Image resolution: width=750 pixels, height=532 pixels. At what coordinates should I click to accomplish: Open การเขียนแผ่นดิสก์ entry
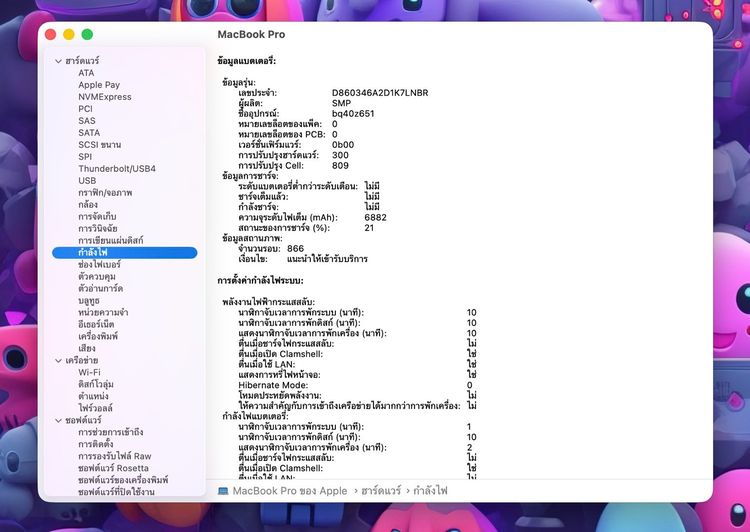[110, 240]
